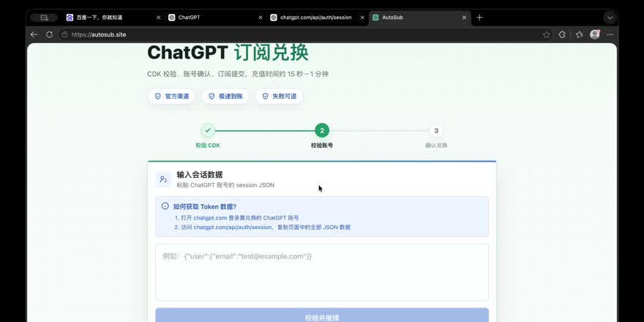Select step 3 确认兑换 circle
This screenshot has width=644, height=322.
(x=436, y=130)
